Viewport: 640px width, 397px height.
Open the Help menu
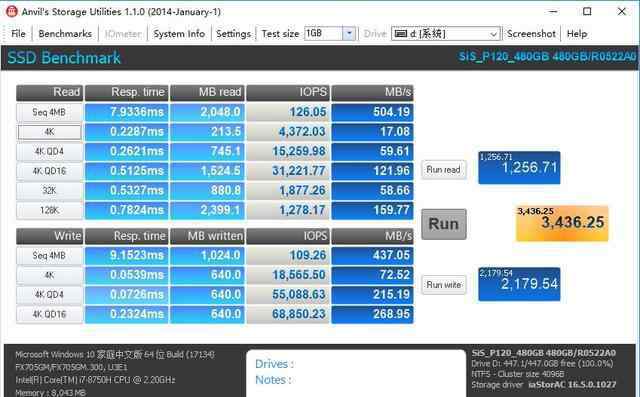tap(577, 33)
